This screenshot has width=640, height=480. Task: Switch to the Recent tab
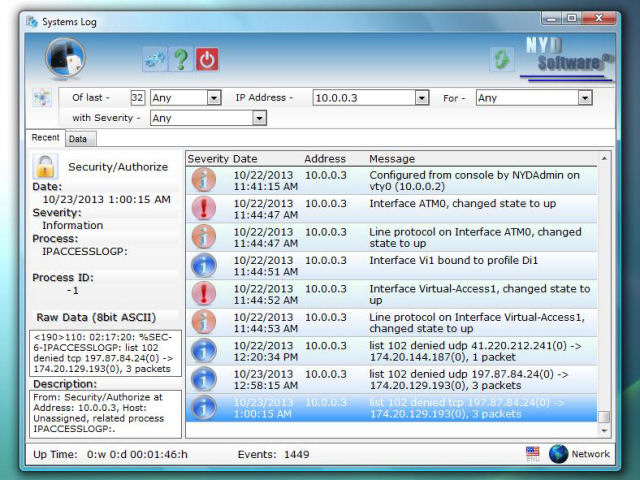point(45,138)
